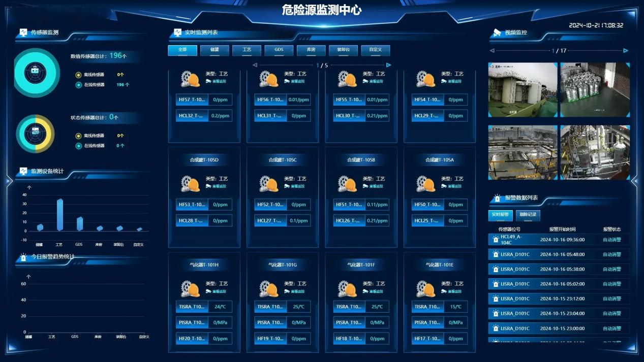Click the 今日报警趋势统计 alarm header icon
Screen dimensions: 644x362
(23, 257)
